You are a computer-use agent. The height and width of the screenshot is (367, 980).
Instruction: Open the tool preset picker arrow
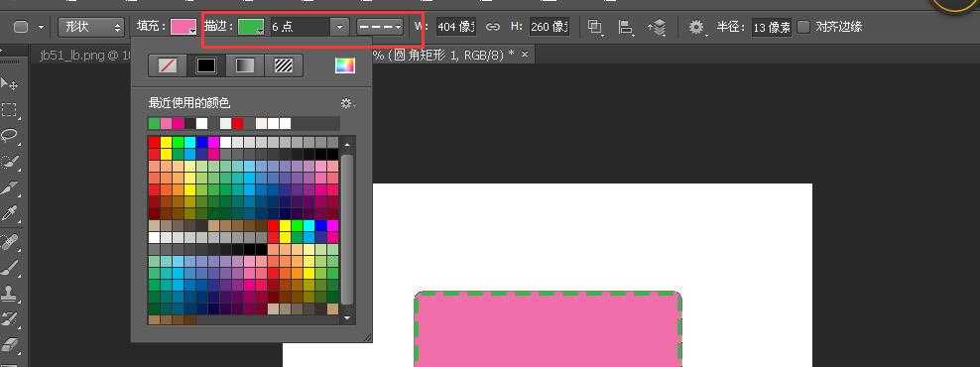[42, 27]
